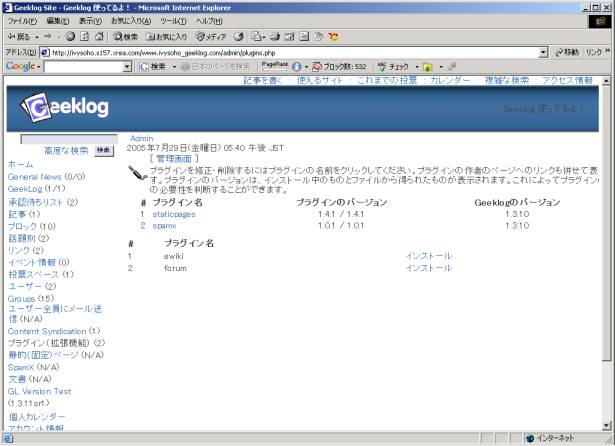The image size is (615, 446).
Task: Click the Google toolbar page info icon
Action: [x=297, y=67]
